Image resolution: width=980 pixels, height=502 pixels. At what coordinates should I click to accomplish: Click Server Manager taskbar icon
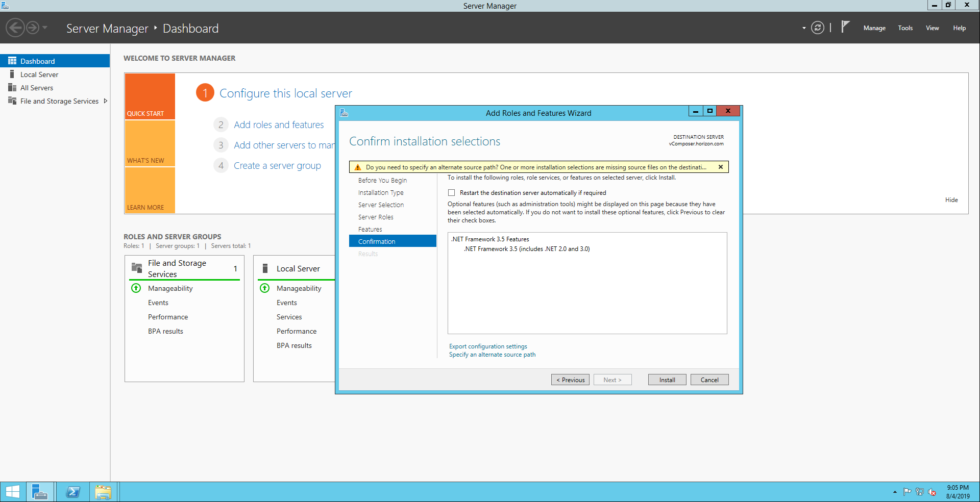[x=39, y=492]
